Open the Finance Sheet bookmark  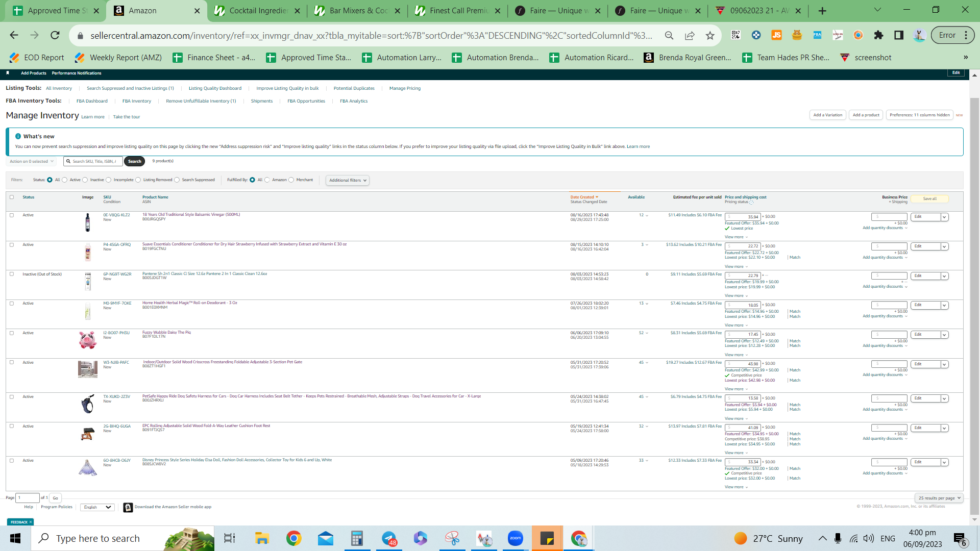pyautogui.click(x=214, y=58)
